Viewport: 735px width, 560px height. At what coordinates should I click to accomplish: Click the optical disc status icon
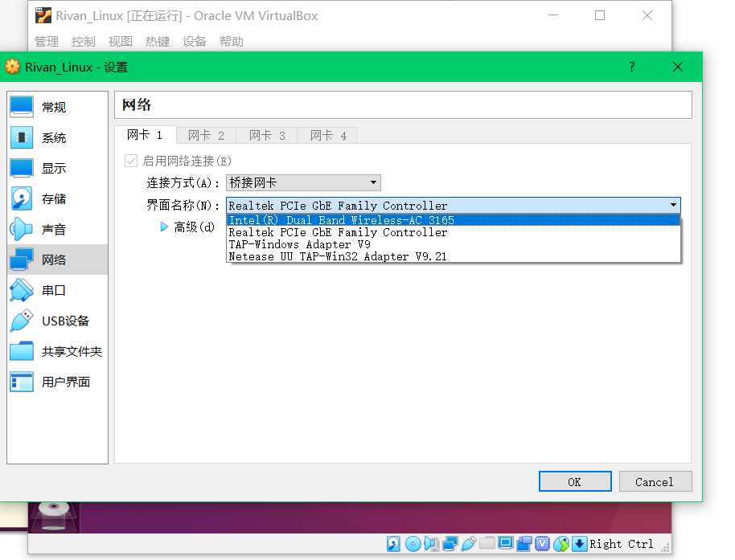tap(413, 544)
